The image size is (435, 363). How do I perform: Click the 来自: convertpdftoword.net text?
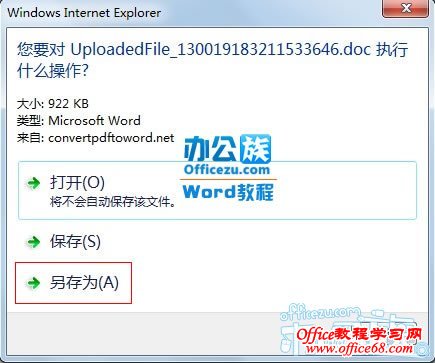pyautogui.click(x=95, y=137)
